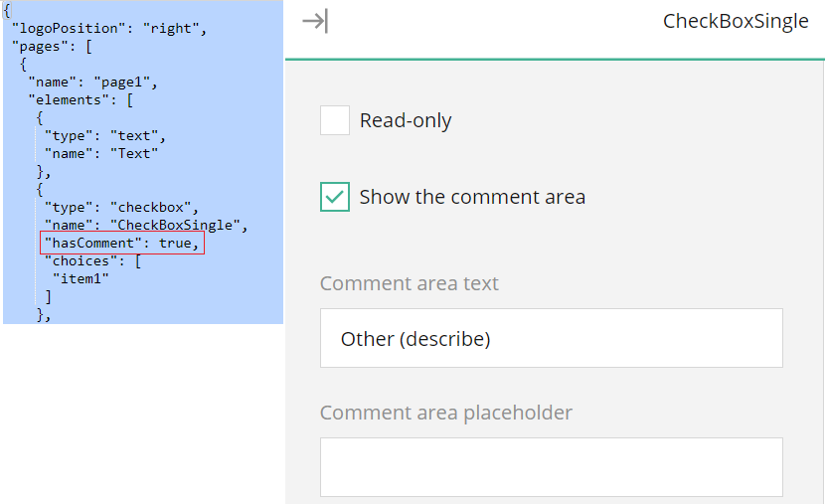The height and width of the screenshot is (504, 827).
Task: Focus the Other (describe) text field
Action: point(551,338)
